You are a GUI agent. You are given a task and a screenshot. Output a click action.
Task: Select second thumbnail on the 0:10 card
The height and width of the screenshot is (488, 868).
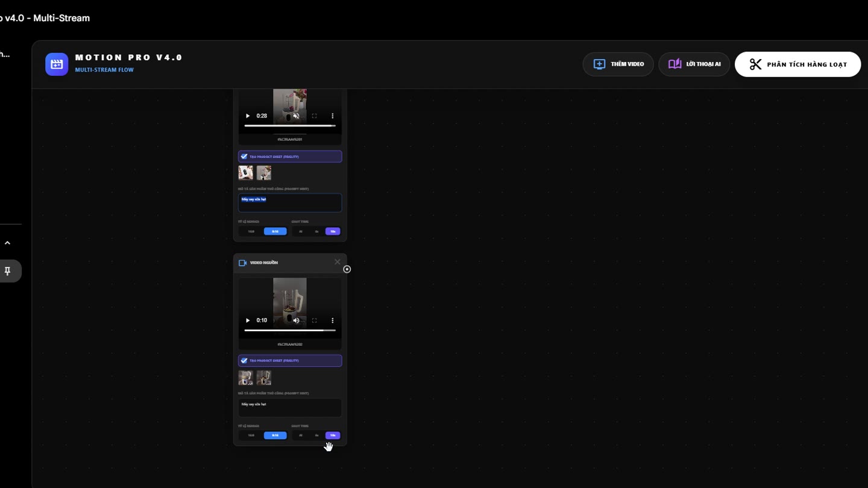[263, 378]
